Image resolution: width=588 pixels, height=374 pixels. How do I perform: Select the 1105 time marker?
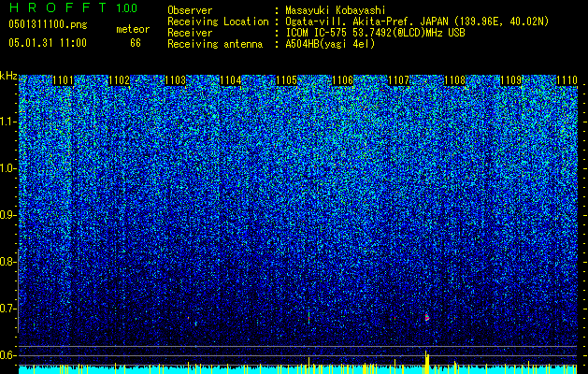[x=286, y=80]
